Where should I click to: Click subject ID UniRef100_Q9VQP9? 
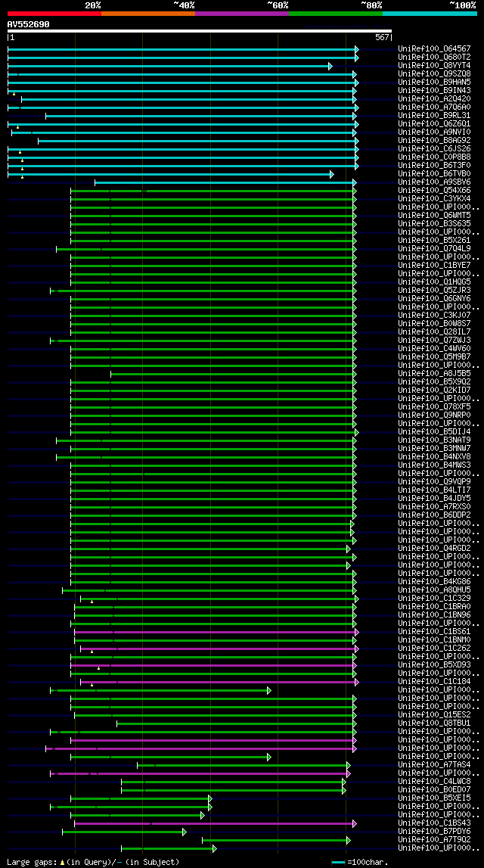coord(434,481)
